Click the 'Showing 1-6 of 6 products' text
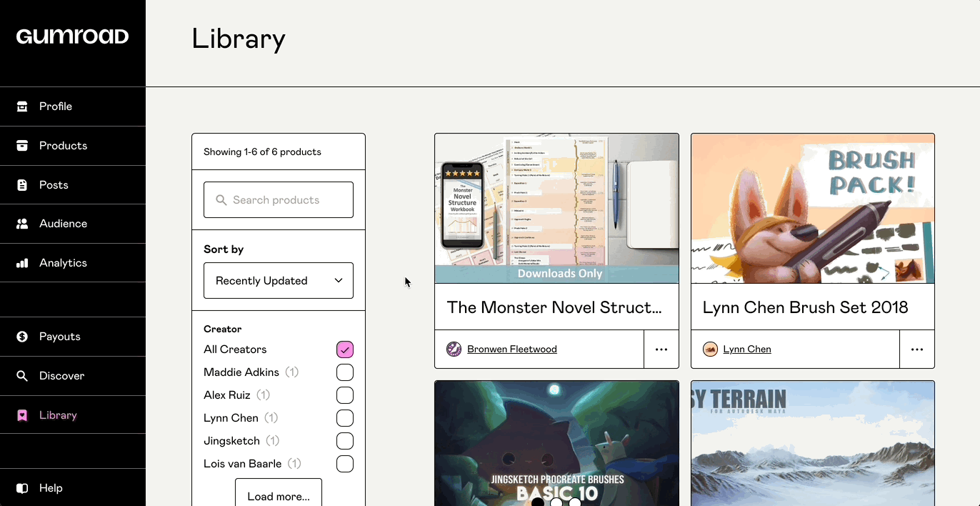The height and width of the screenshot is (506, 980). (262, 152)
